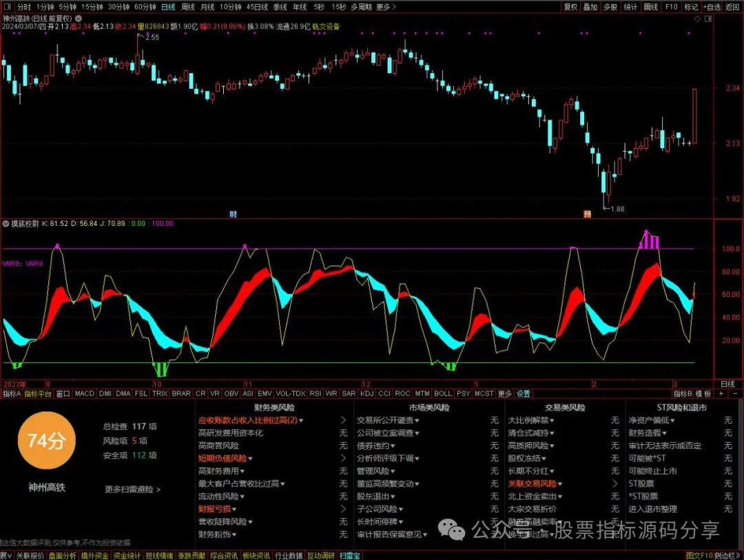Open 扫雷宝 bottom tab
This screenshot has width=744, height=560.
pyautogui.click(x=349, y=555)
